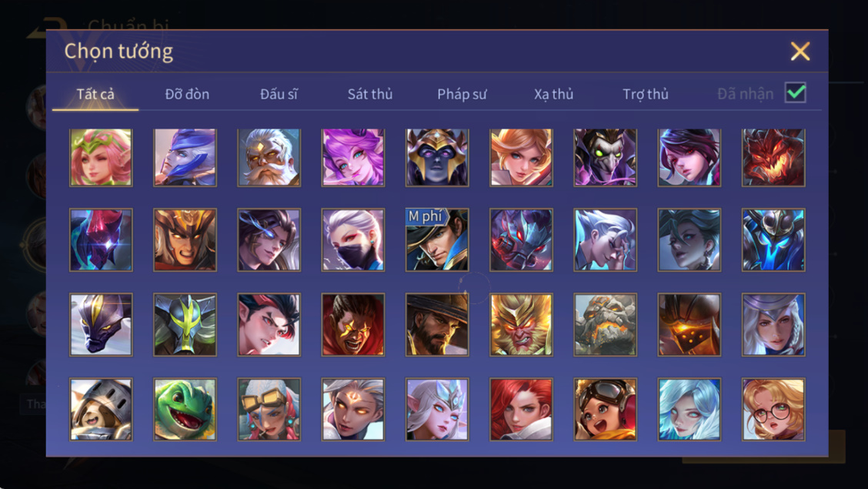Pick the blonde girl with round glasses
Image resolution: width=868 pixels, height=489 pixels.
point(773,409)
